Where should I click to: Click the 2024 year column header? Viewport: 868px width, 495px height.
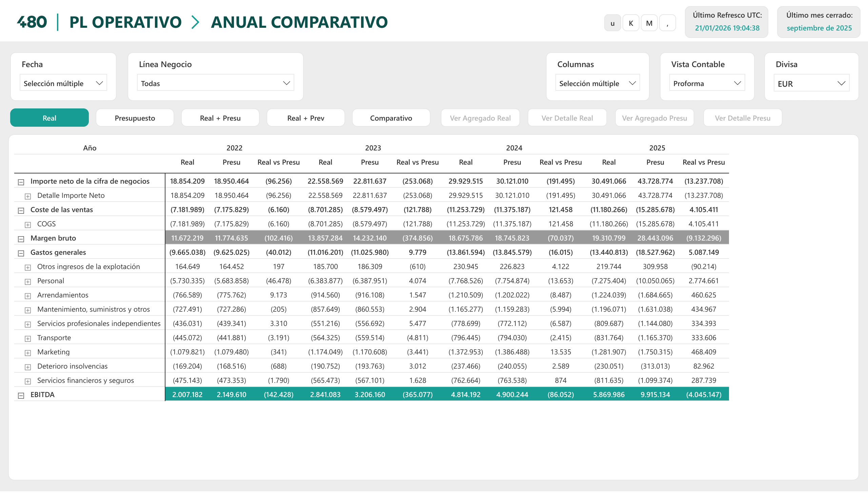tap(514, 148)
